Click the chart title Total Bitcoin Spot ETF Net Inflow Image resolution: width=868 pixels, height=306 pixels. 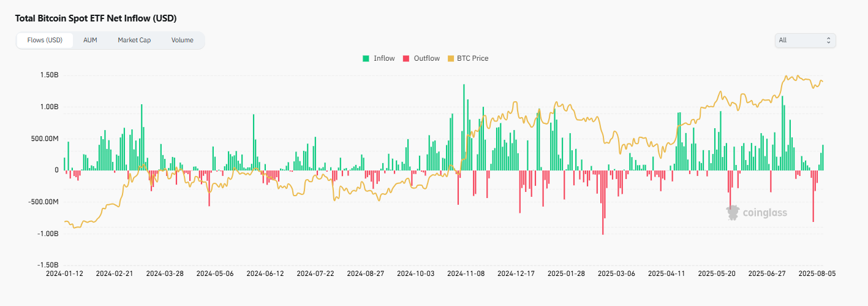tap(96, 19)
